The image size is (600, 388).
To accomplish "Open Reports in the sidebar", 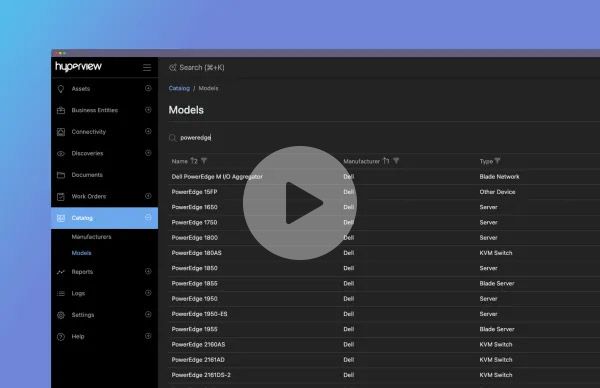I will (82, 272).
